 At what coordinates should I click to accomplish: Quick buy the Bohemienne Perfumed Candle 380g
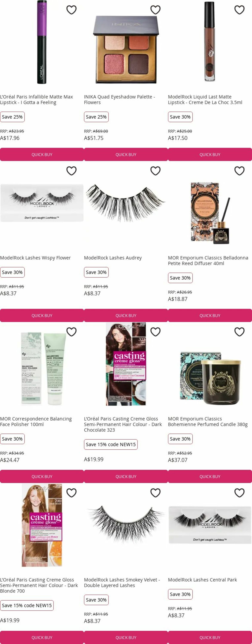click(x=210, y=477)
